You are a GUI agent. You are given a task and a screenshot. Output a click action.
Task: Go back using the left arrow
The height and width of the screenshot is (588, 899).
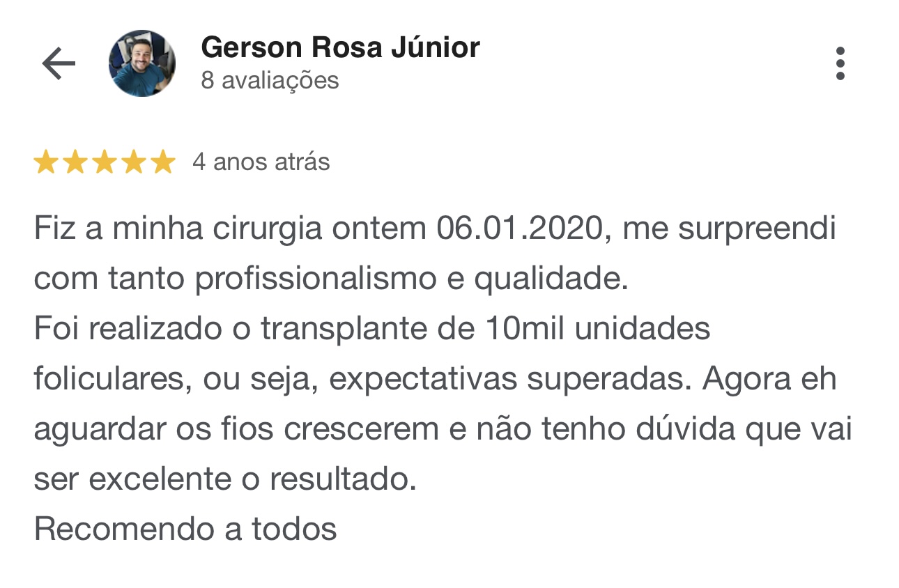click(x=59, y=64)
